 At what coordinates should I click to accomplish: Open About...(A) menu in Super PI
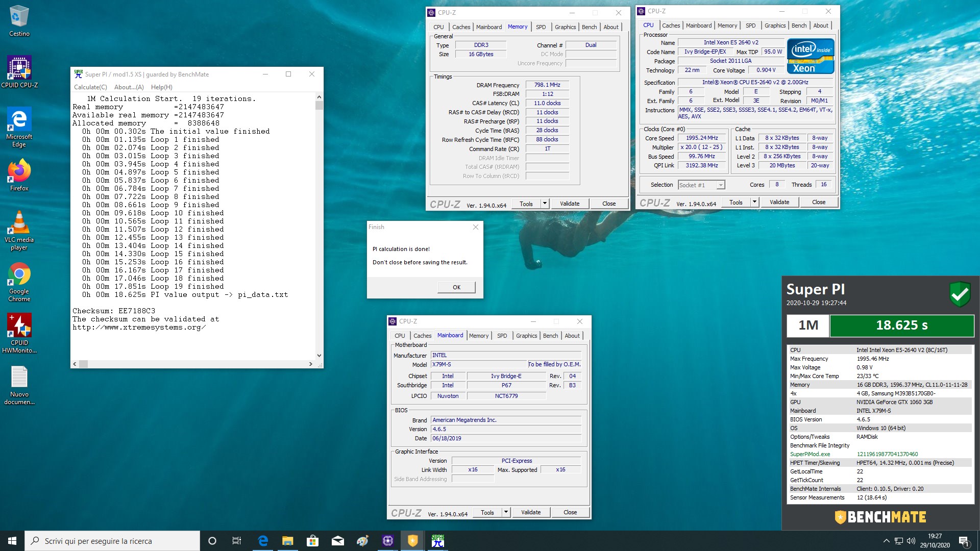point(129,87)
